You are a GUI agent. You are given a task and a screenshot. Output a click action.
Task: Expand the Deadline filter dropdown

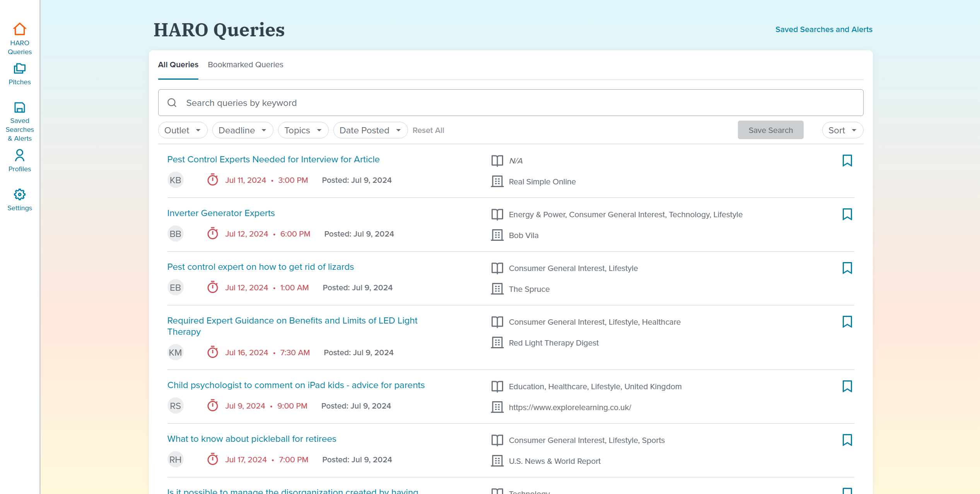tap(241, 130)
